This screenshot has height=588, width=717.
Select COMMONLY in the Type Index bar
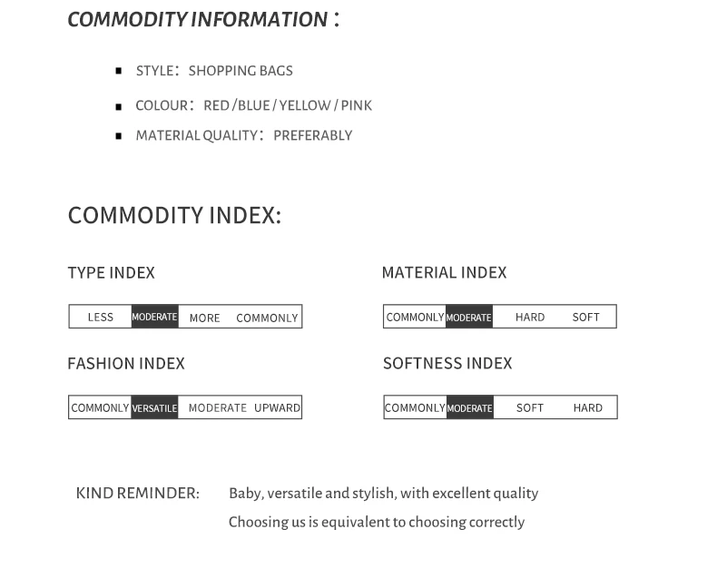pos(267,318)
